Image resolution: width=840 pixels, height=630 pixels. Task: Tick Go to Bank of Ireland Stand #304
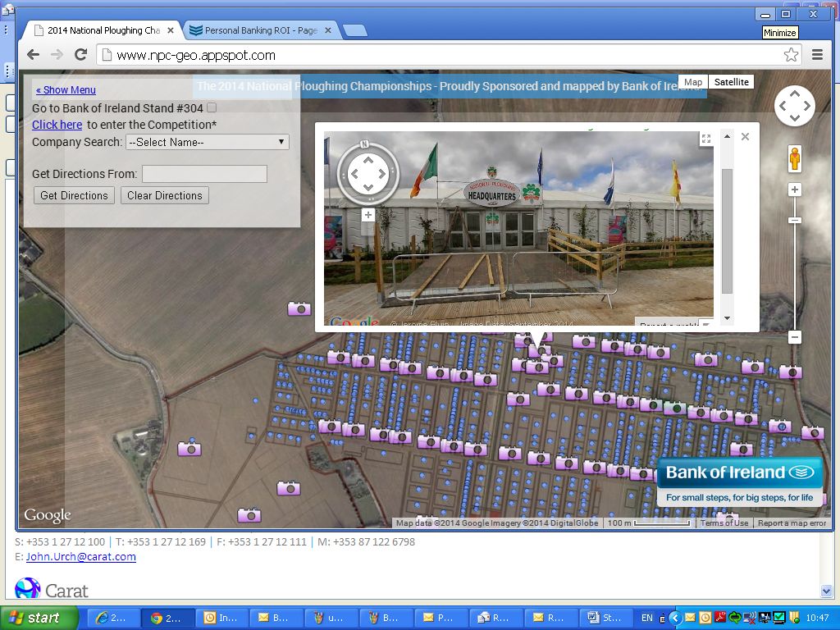coord(212,107)
